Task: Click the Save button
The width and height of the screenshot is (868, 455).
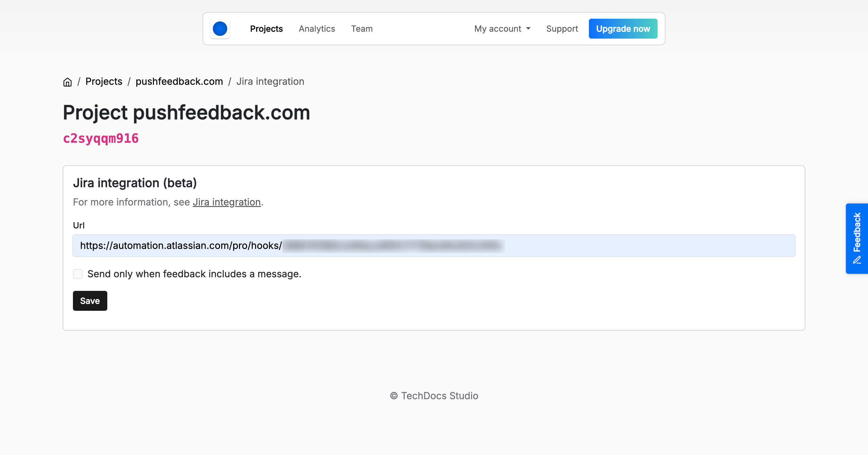Action: (90, 301)
